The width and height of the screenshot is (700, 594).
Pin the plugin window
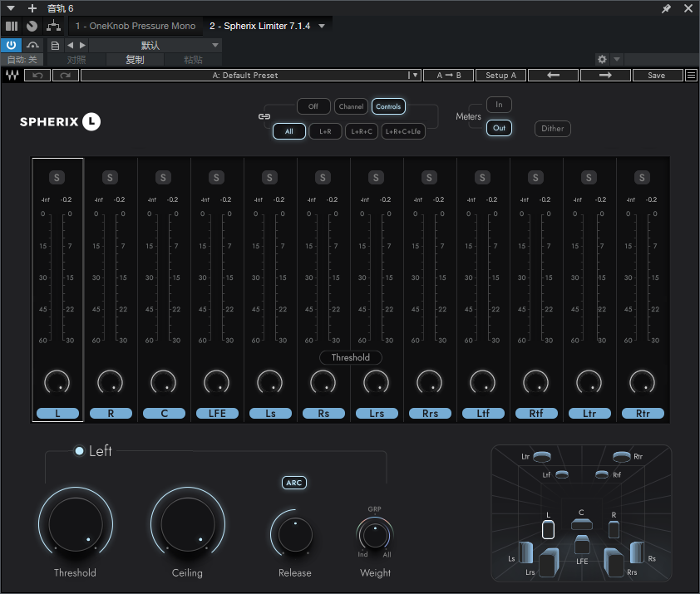[666, 8]
